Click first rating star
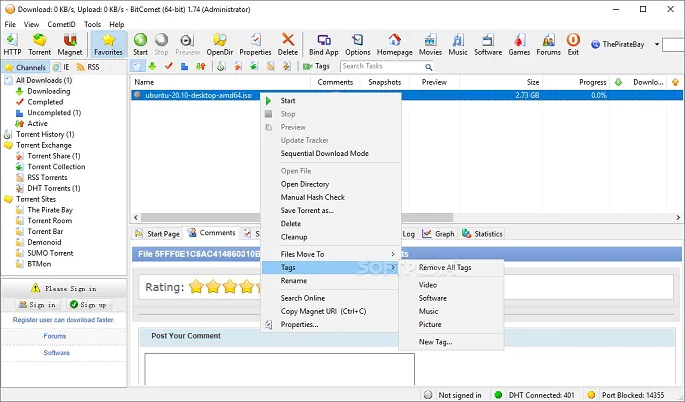The image size is (685, 402). click(196, 287)
